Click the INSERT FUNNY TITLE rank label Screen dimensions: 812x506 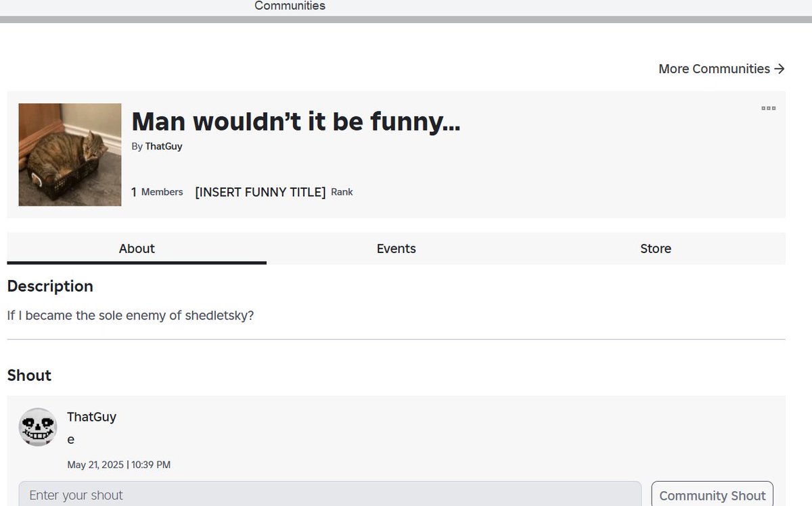point(260,192)
